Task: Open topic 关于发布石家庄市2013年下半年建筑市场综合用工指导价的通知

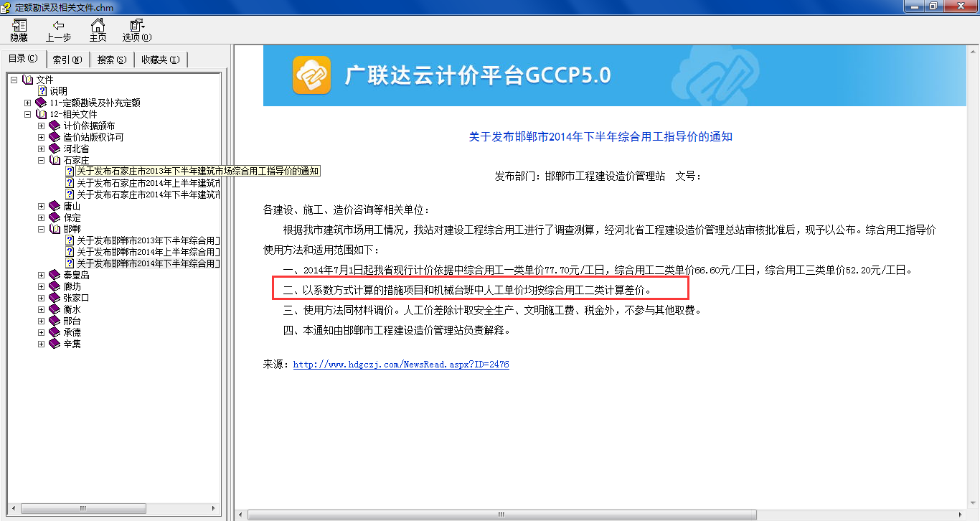Action: coord(197,172)
